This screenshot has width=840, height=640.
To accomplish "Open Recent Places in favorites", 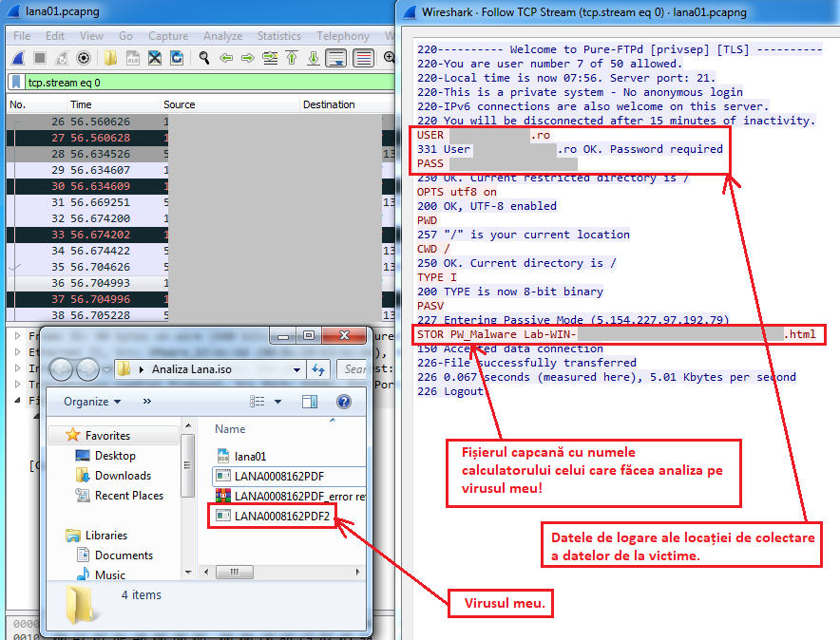I will point(128,496).
